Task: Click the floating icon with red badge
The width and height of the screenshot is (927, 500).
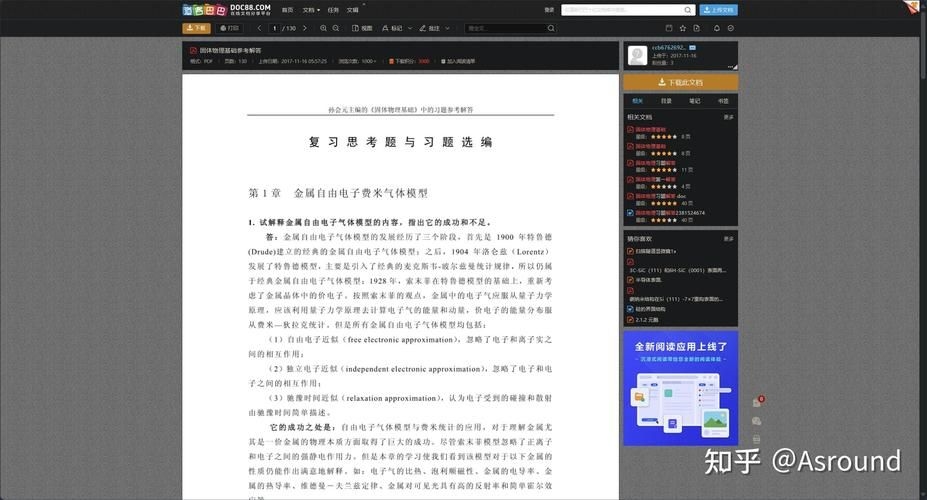Action: (757, 402)
